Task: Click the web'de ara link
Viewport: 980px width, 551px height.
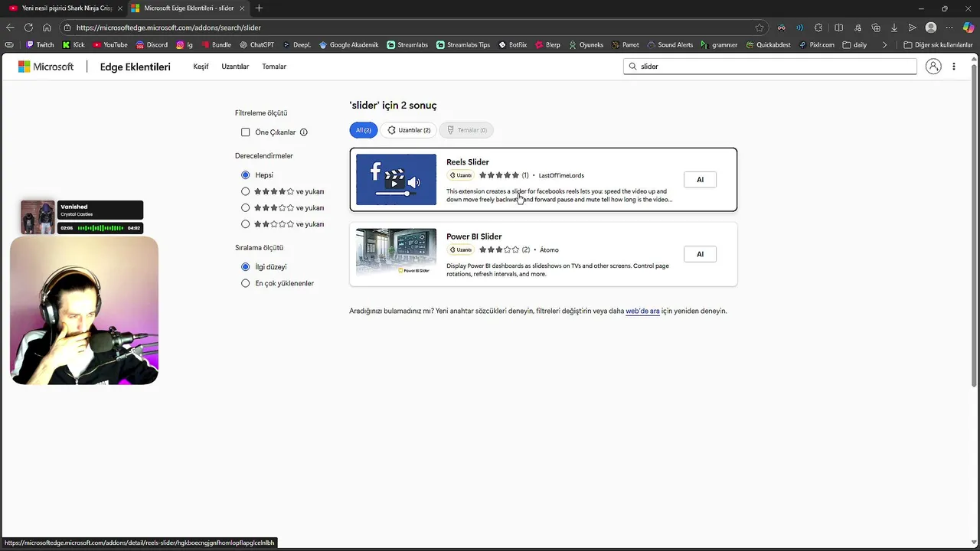Action: [x=642, y=311]
